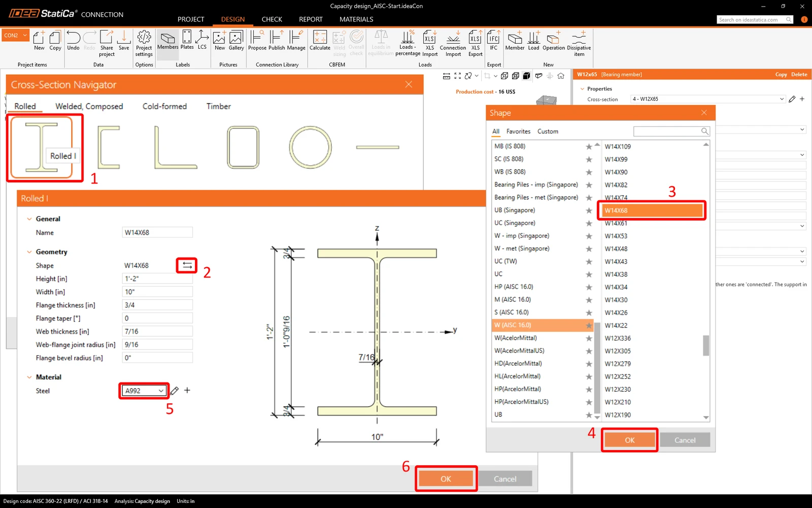Create a new project item from the ribbon

coord(39,40)
